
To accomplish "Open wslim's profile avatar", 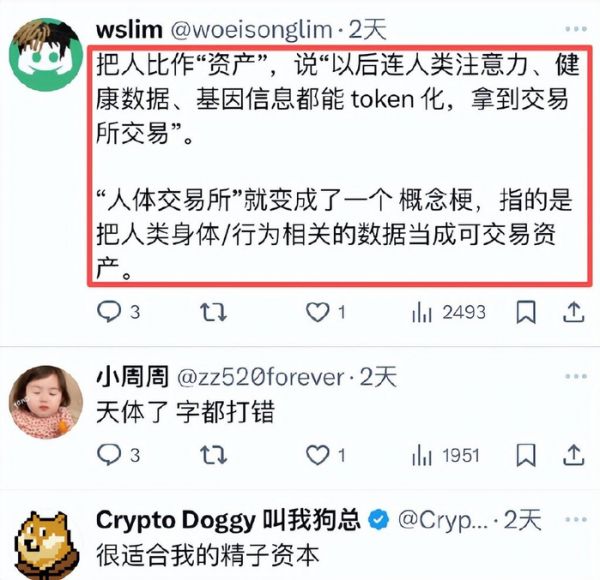I will [x=46, y=54].
